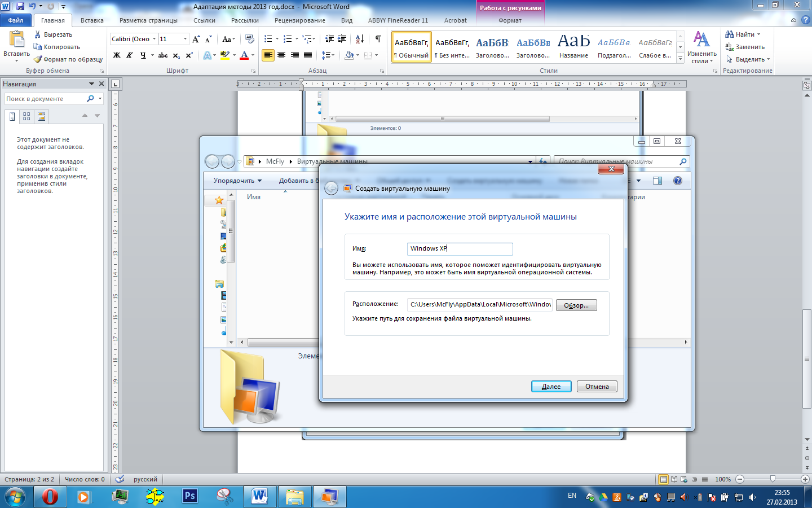
Task: Switch navigation pane to page thumbnails view
Action: pos(27,117)
